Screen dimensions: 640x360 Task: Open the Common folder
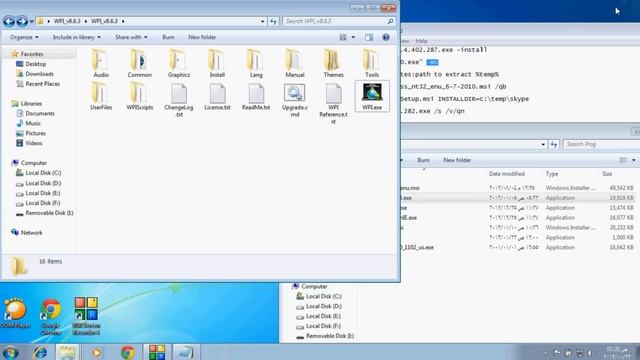[140, 63]
